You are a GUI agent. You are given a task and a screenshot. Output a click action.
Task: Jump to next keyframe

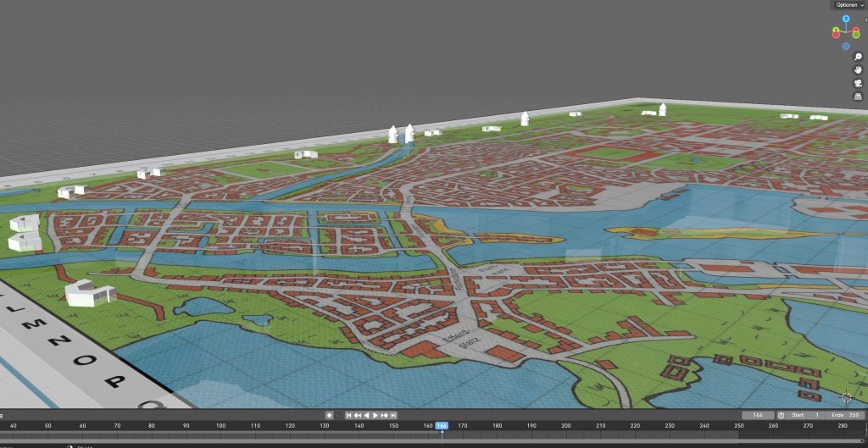point(385,415)
